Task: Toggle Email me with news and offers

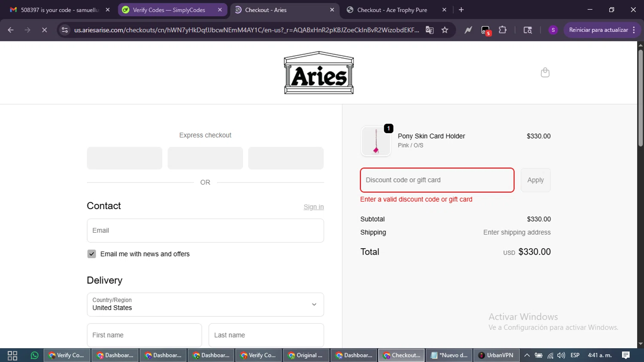Action: pos(91,254)
